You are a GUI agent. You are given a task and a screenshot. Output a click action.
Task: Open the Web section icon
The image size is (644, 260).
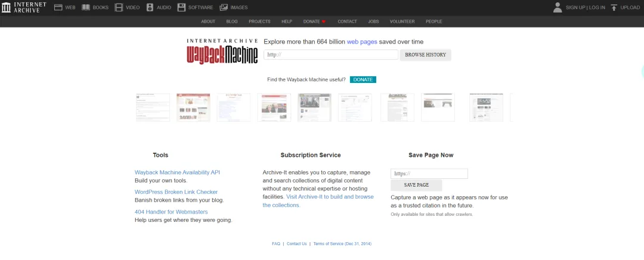58,7
